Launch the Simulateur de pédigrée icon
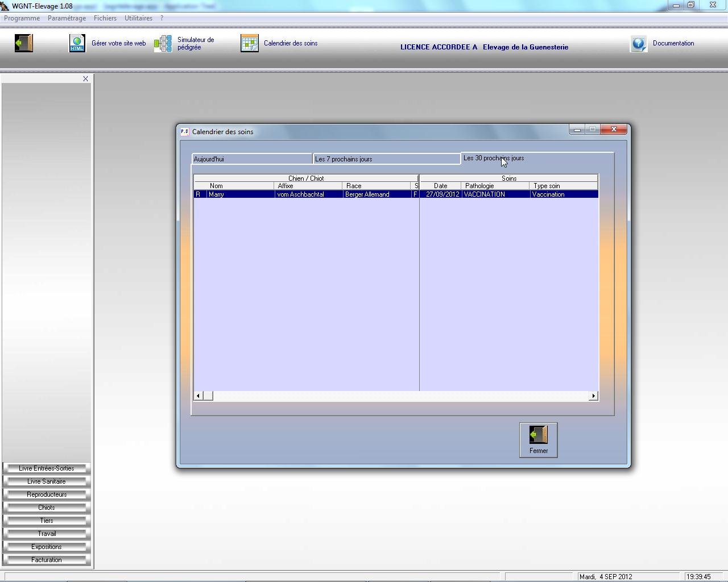This screenshot has height=582, width=728. click(163, 43)
